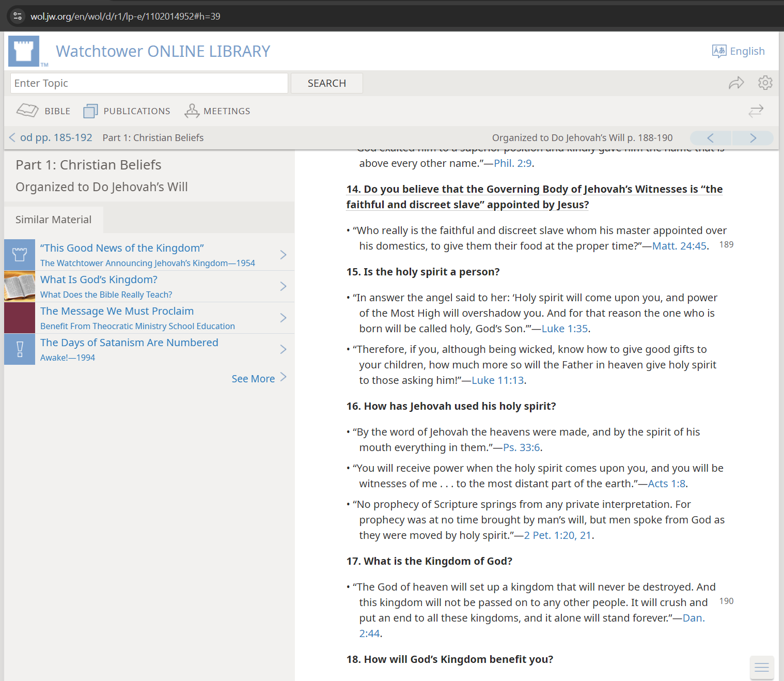Viewport: 784px width, 681px height.
Task: Open the Meetings menu
Action: (217, 111)
